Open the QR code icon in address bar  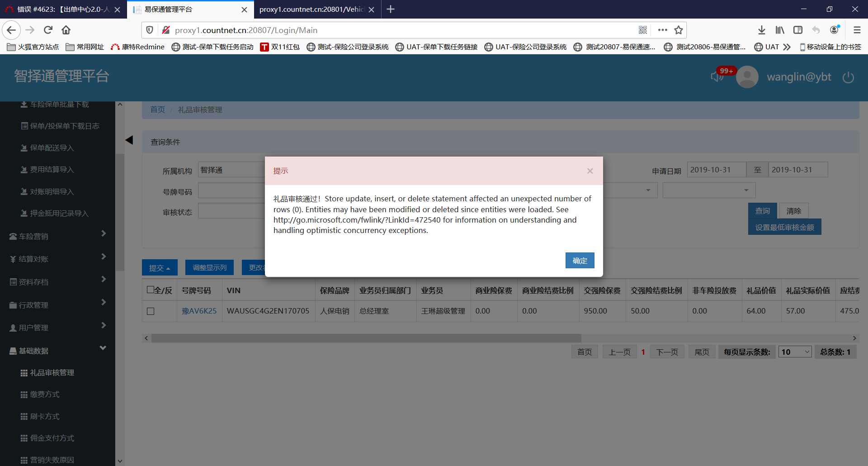tap(643, 30)
